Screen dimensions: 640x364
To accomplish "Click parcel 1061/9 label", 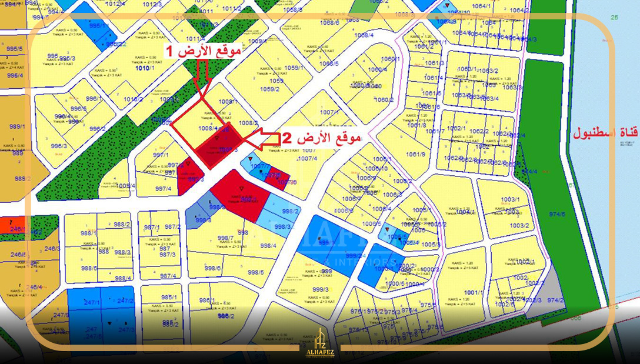I will coord(415,155).
